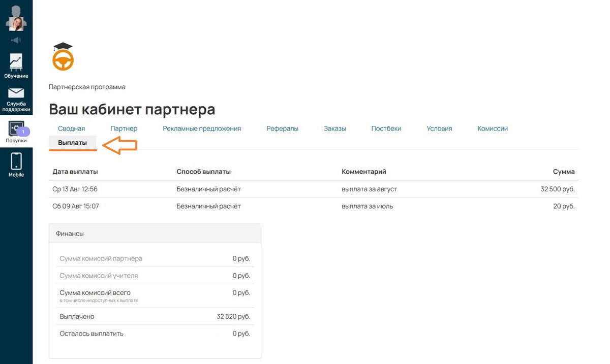Open the user profile avatar

(x=16, y=18)
